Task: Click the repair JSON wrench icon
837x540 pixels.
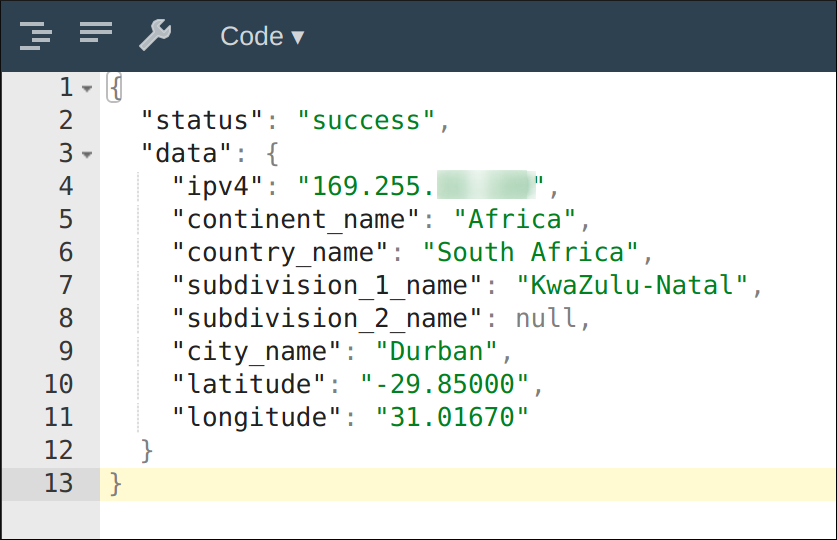Action: [155, 35]
